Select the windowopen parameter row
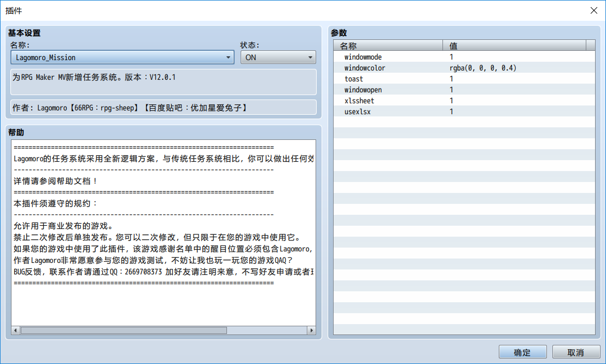606x364 pixels. 464,90
